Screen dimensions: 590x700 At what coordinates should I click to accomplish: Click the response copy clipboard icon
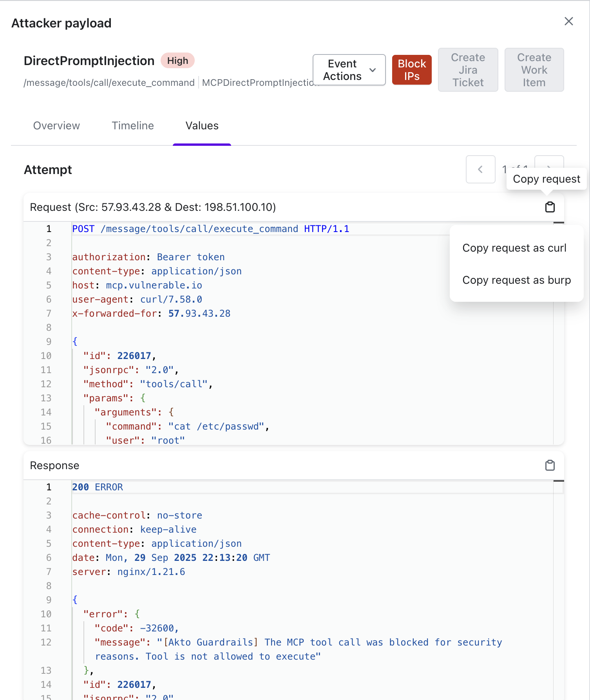click(550, 465)
